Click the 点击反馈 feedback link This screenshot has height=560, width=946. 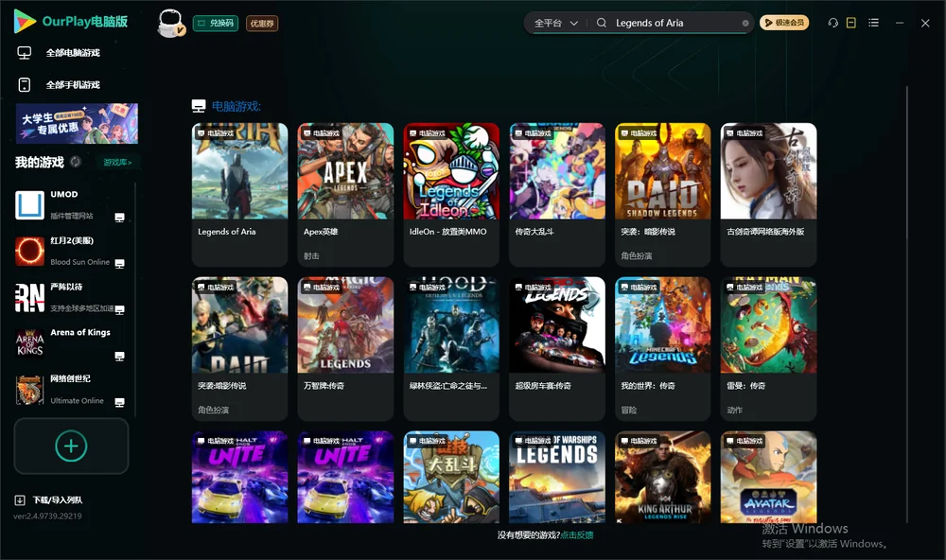tap(577, 535)
